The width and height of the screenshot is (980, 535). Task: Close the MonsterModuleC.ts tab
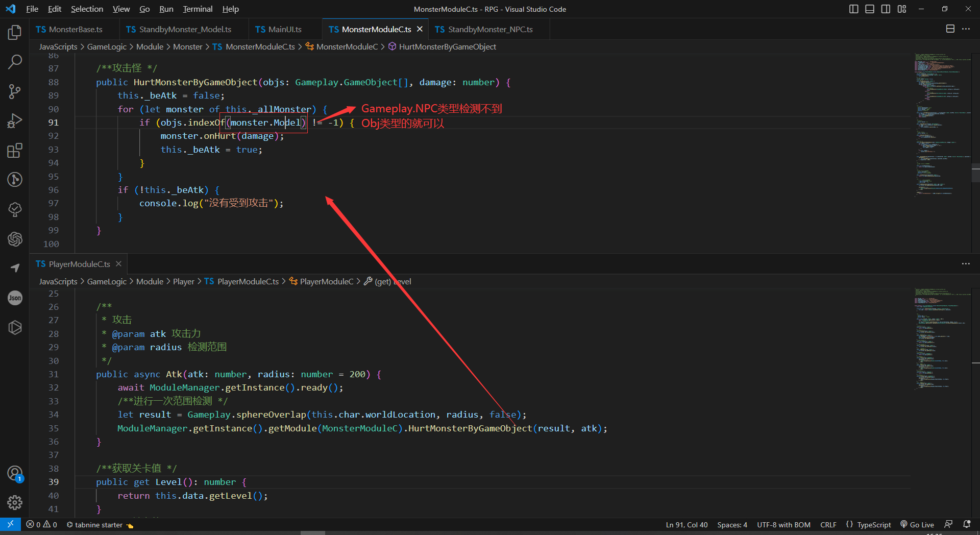click(x=420, y=29)
